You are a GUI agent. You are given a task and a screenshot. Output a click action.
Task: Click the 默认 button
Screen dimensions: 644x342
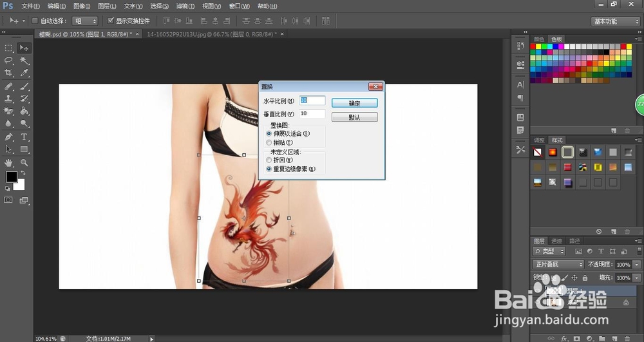(354, 117)
